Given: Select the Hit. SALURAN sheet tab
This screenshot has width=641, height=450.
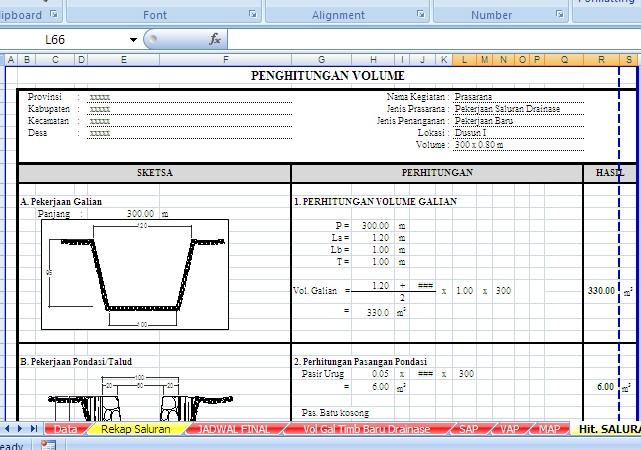Looking at the screenshot, I should click(x=609, y=429).
